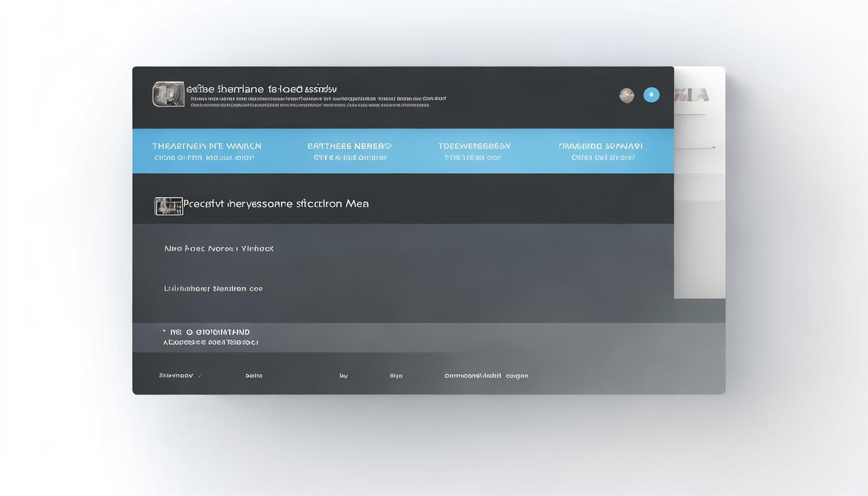Click the thumbnail icon beside section heading
Image resolution: width=868 pixels, height=496 pixels.
pyautogui.click(x=169, y=206)
